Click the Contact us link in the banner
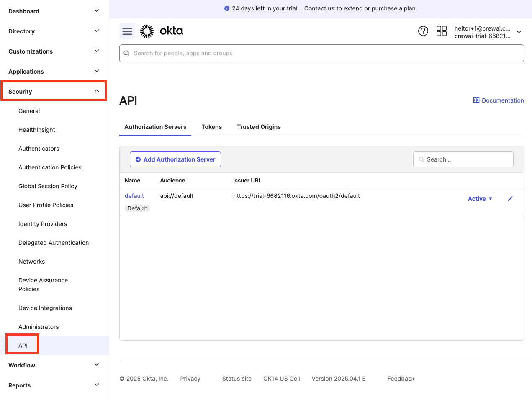This screenshot has width=532, height=400. click(319, 8)
